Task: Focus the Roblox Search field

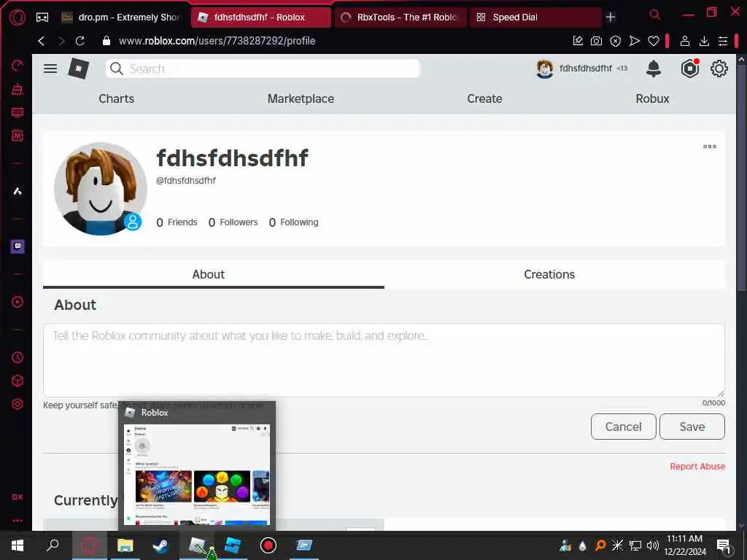Action: click(x=263, y=69)
